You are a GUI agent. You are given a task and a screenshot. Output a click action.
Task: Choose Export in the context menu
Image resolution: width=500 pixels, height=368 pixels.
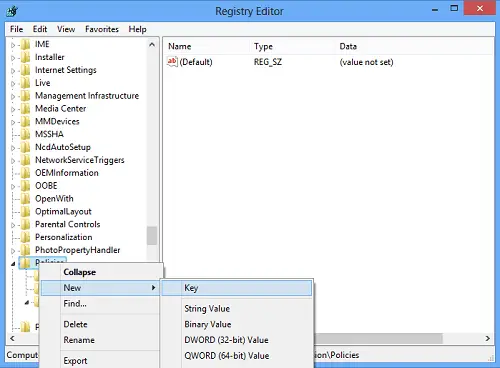[x=100, y=361]
